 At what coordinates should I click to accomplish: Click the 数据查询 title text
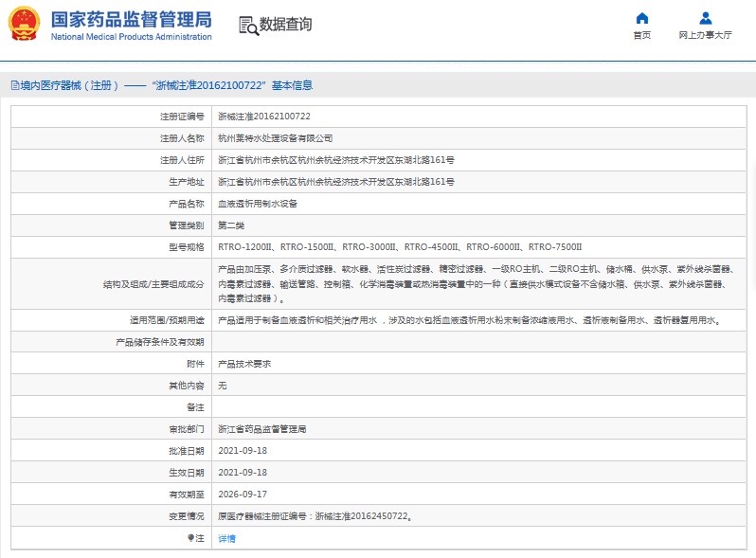click(x=285, y=25)
